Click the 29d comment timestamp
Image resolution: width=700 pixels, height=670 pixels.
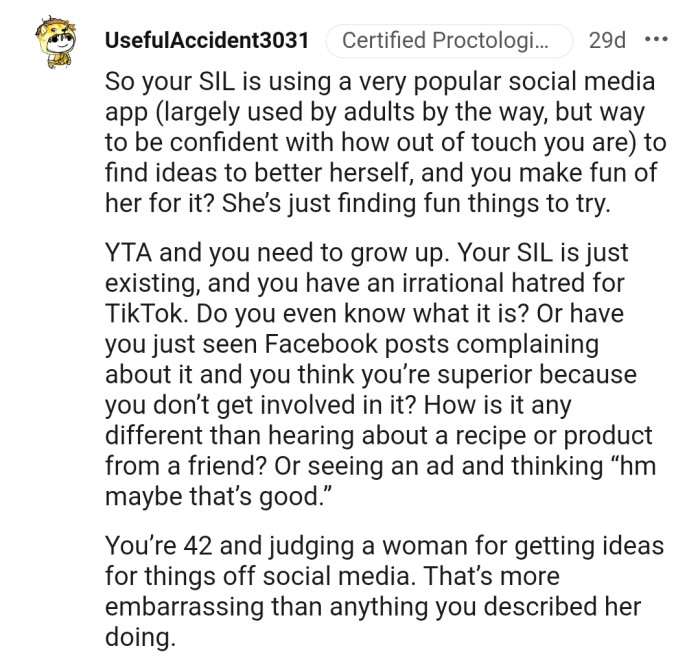click(x=607, y=42)
